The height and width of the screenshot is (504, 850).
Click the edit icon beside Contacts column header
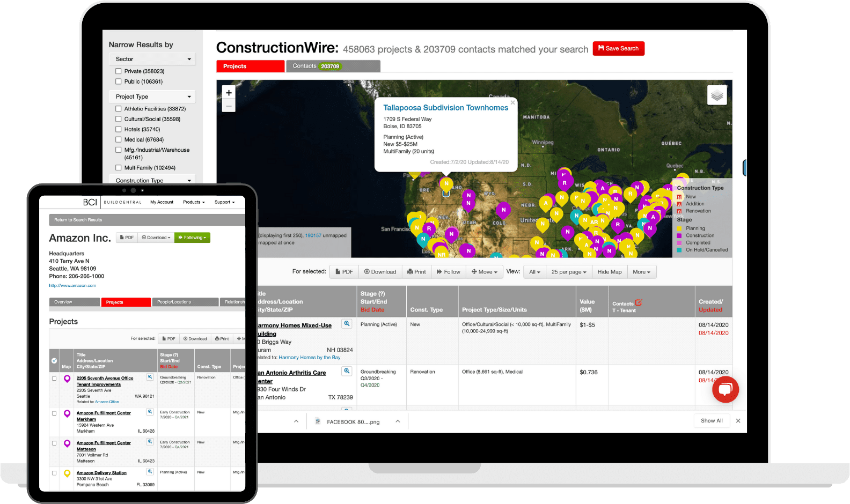point(639,302)
